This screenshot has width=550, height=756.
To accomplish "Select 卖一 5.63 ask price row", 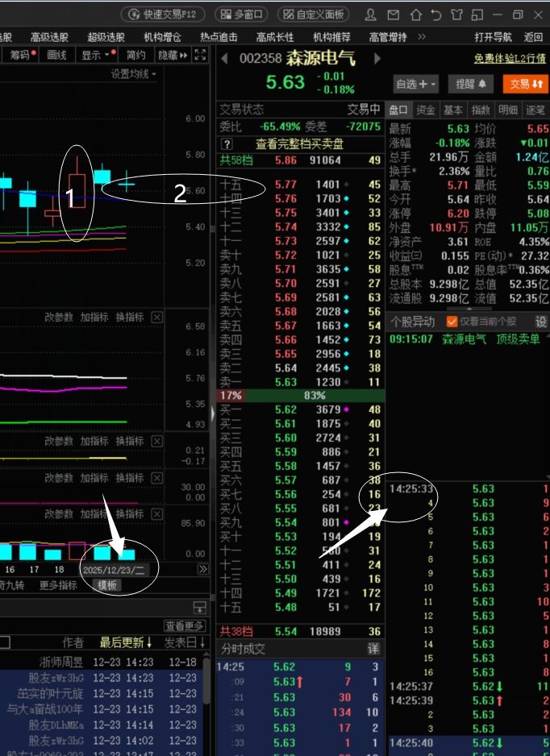I will 300,382.
